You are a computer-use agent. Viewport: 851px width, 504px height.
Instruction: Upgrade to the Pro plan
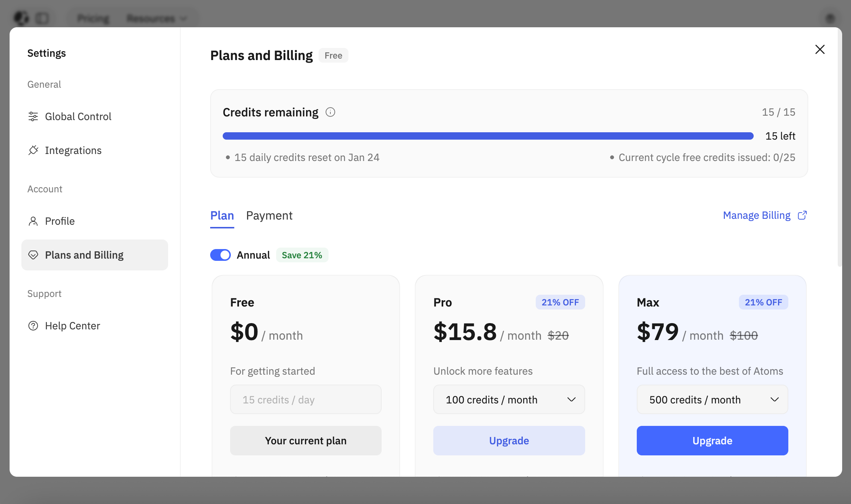point(509,441)
